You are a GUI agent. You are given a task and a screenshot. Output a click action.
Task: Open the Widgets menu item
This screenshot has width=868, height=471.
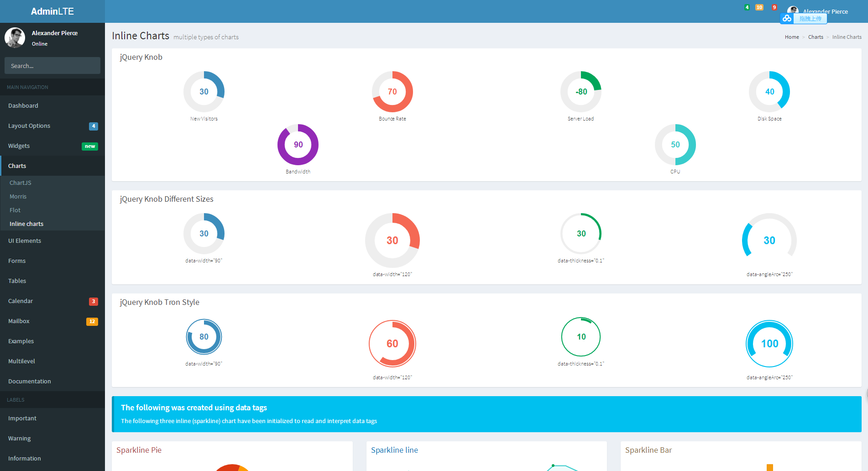52,146
